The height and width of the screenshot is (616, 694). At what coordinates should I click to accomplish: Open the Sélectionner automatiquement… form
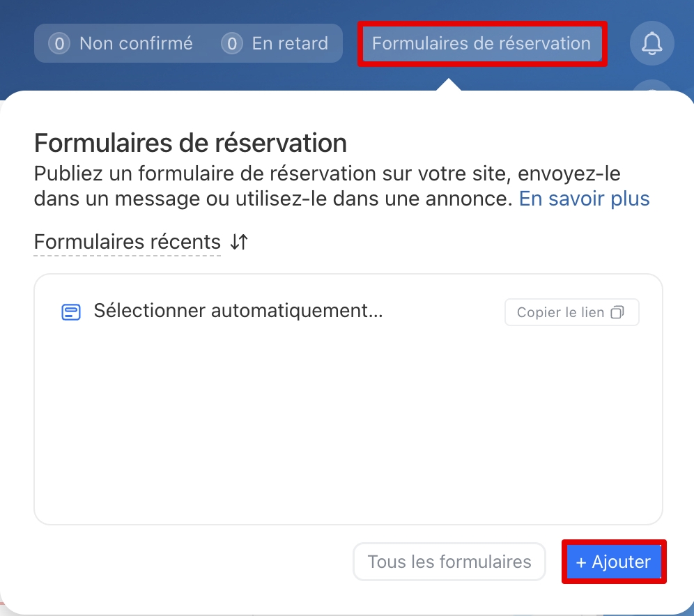tap(238, 311)
